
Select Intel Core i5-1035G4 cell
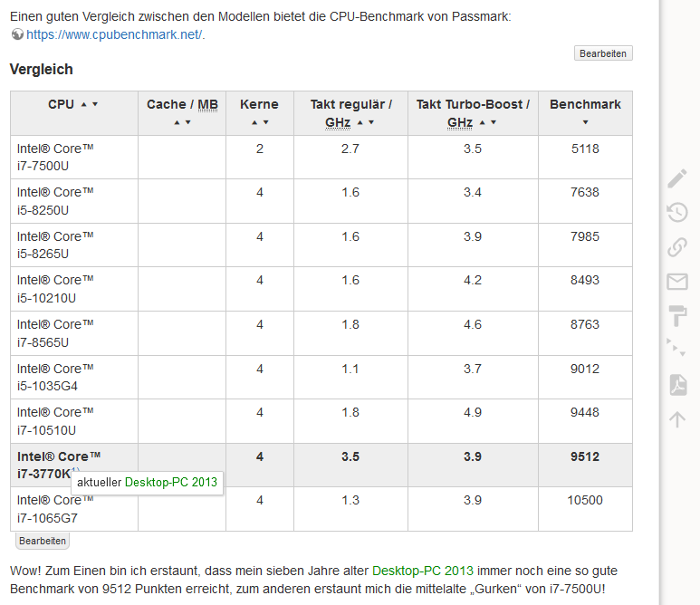(74, 378)
